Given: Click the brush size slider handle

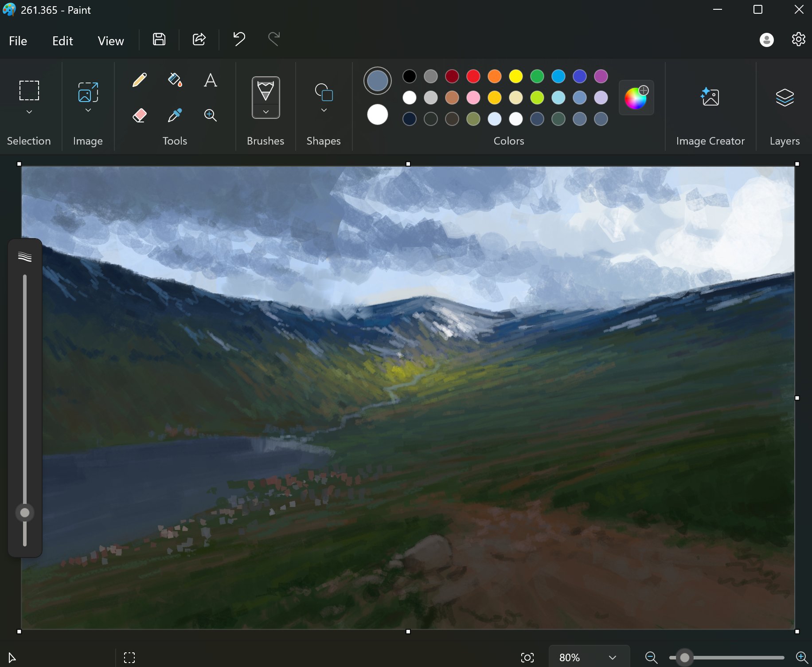Looking at the screenshot, I should 25,513.
